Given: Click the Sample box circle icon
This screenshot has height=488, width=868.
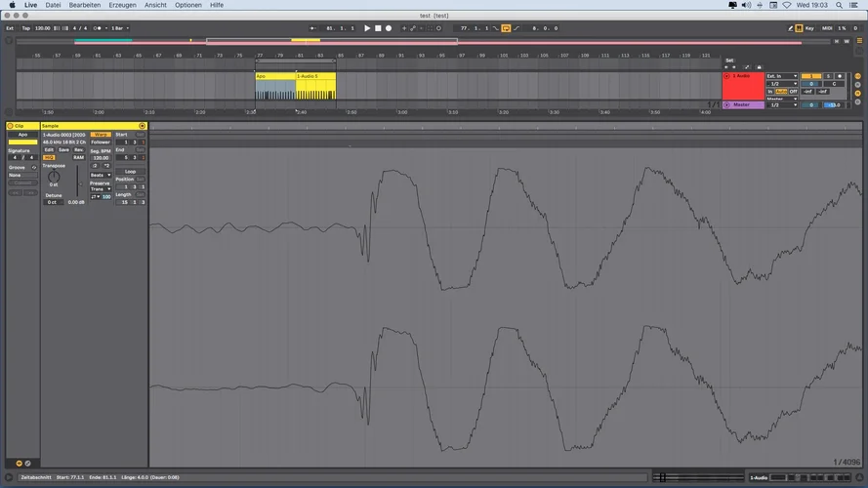Looking at the screenshot, I should tap(142, 126).
